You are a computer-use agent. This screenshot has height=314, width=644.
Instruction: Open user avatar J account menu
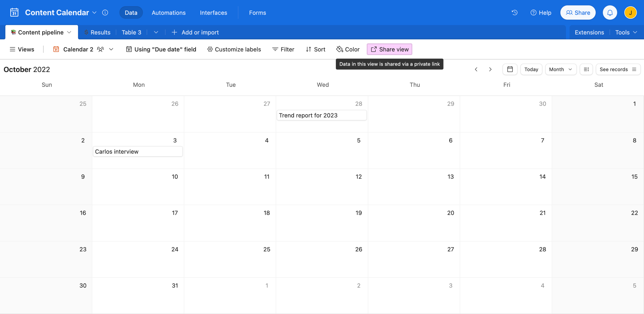[x=630, y=13]
